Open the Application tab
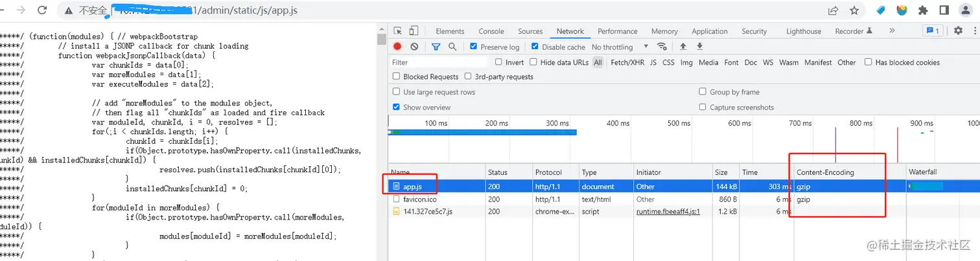The width and height of the screenshot is (980, 261). 710,31
